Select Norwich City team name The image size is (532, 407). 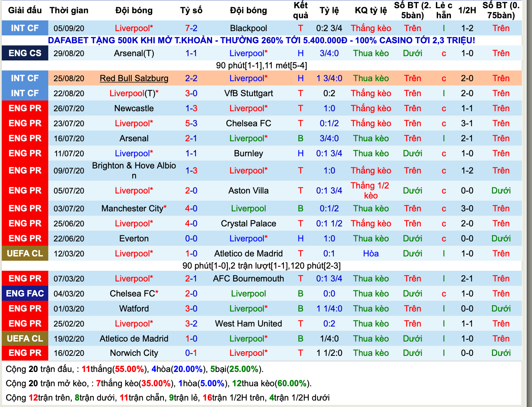[x=134, y=353]
